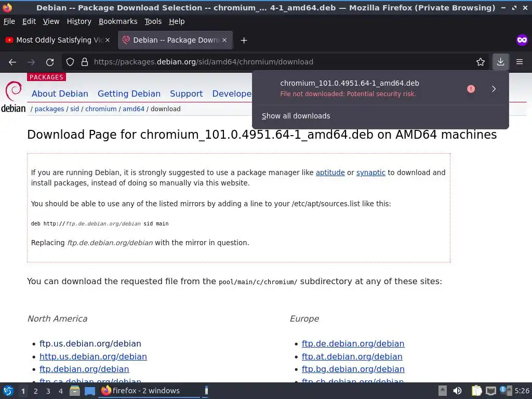Open the aptitude link
This screenshot has width=532, height=399.
click(x=330, y=172)
